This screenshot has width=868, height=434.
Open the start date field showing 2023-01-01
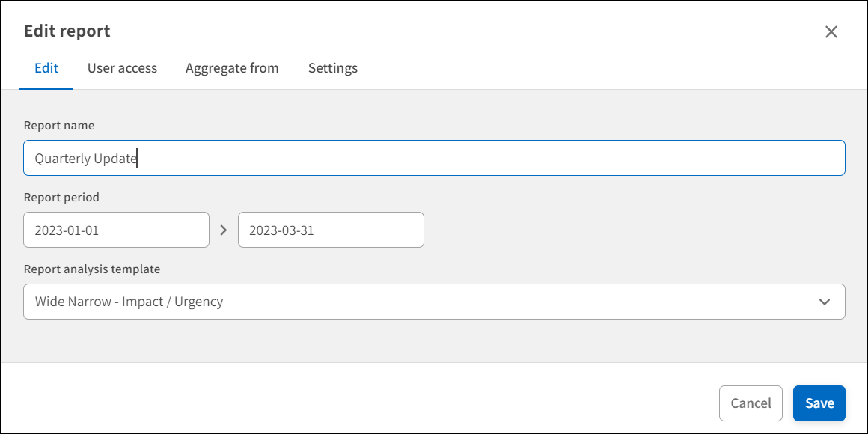point(116,229)
